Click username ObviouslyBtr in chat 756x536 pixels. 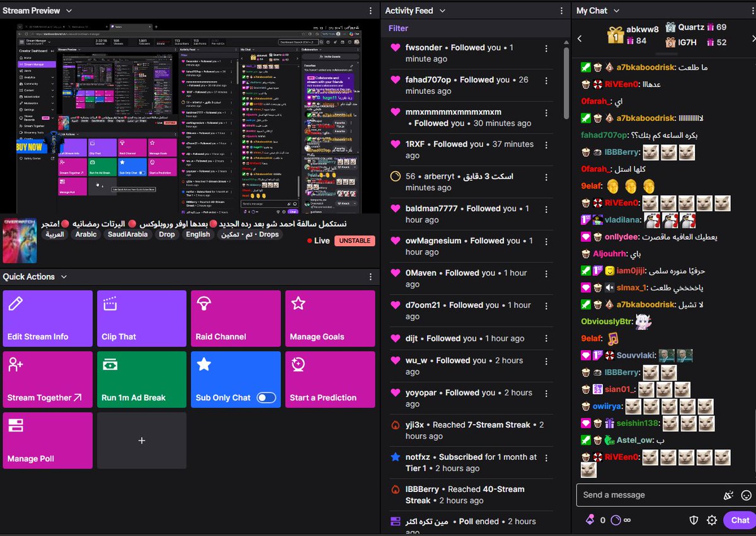point(606,322)
